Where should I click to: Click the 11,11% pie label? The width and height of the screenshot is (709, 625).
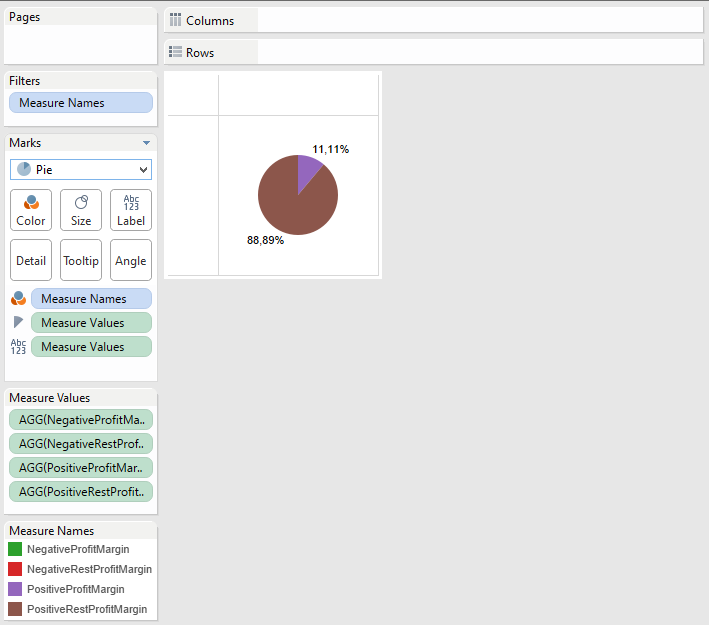tap(331, 149)
